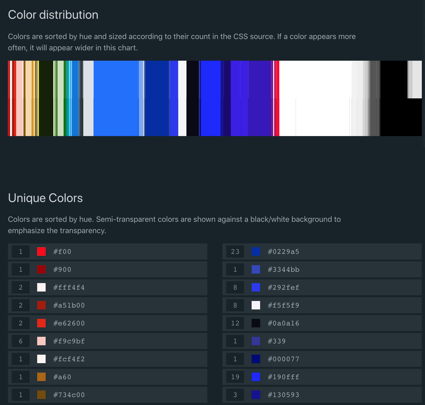
Task: Click count 3 beside #130593
Action: point(235,395)
